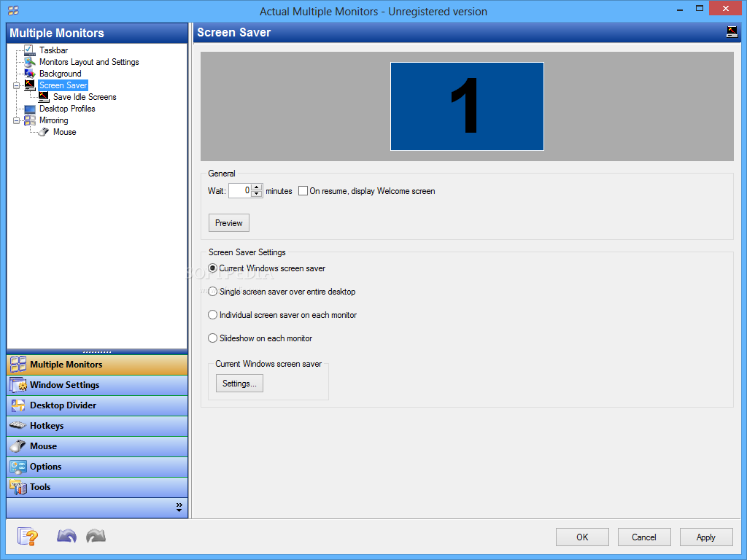Viewport: 747px width, 560px height.
Task: Click the Options section icon
Action: [x=18, y=467]
